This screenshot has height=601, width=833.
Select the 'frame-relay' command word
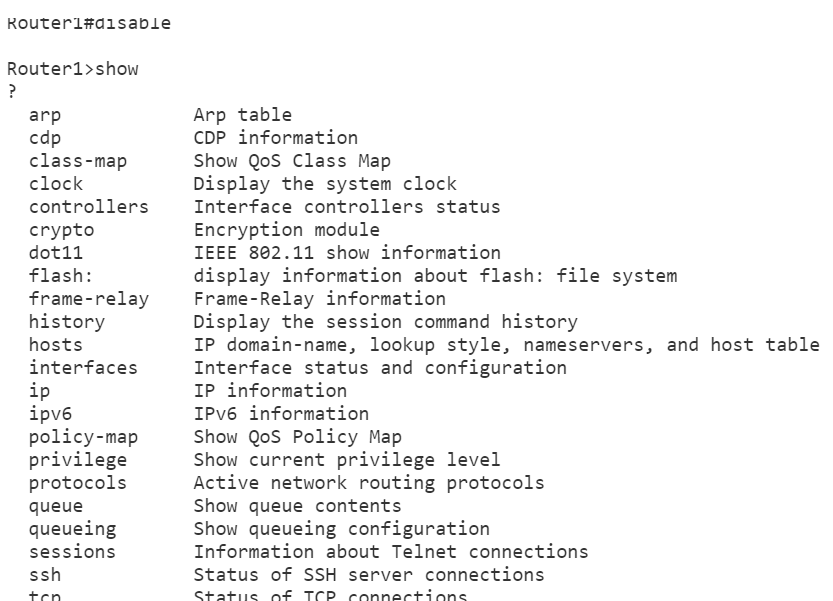click(89, 299)
